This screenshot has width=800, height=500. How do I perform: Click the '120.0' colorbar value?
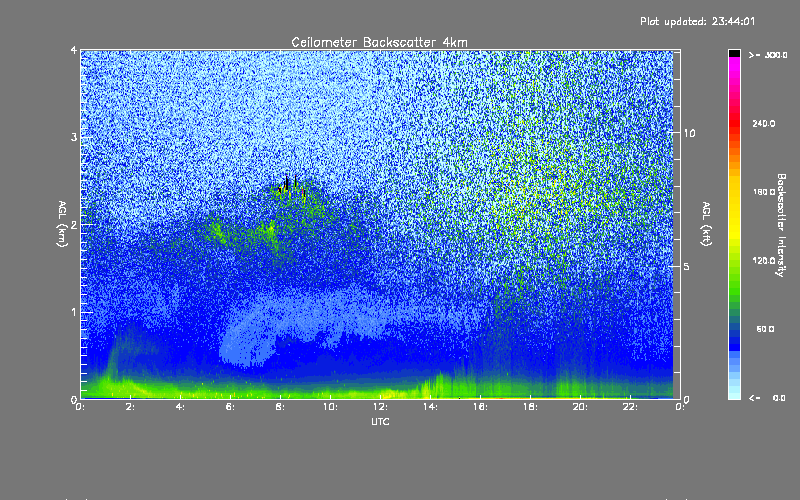763,261
